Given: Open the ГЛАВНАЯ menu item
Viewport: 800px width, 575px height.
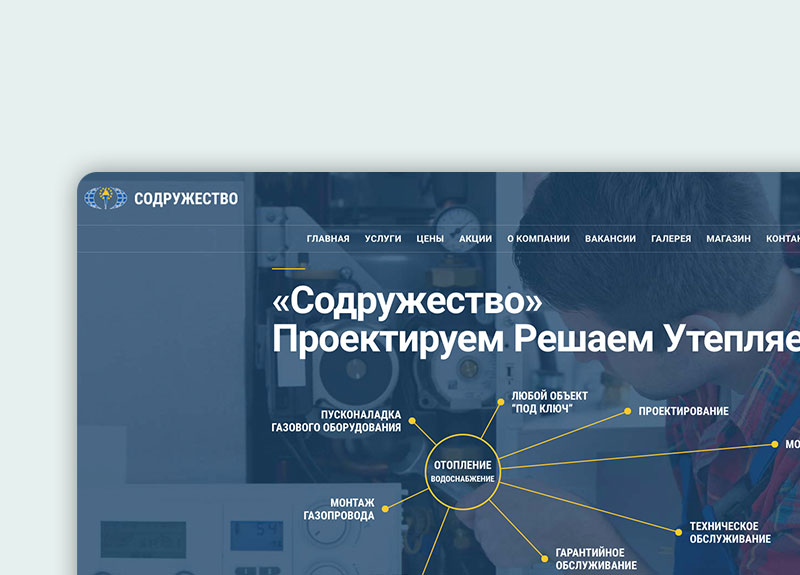Looking at the screenshot, I should tap(328, 239).
